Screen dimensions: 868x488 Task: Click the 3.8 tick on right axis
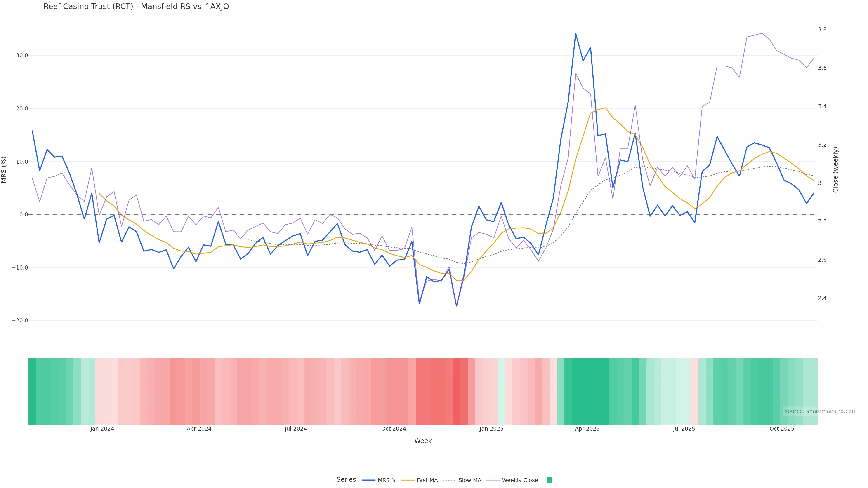[x=822, y=30]
